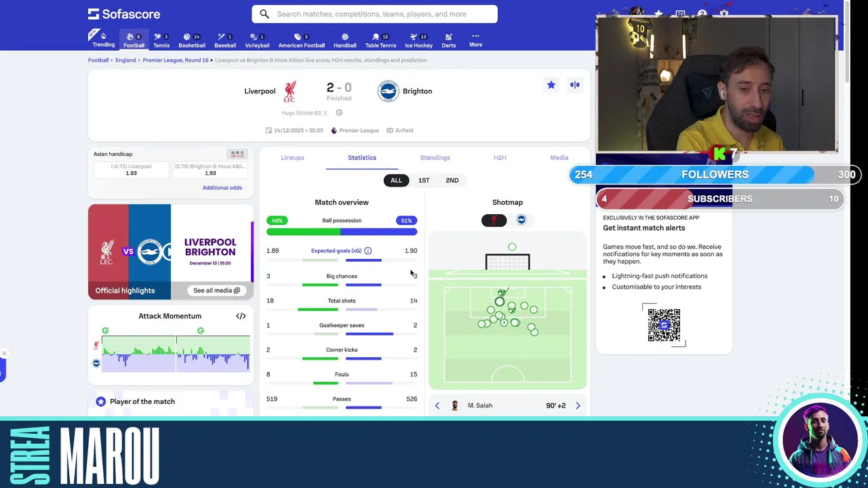Toggle shotmap to Liverpool

pos(494,220)
